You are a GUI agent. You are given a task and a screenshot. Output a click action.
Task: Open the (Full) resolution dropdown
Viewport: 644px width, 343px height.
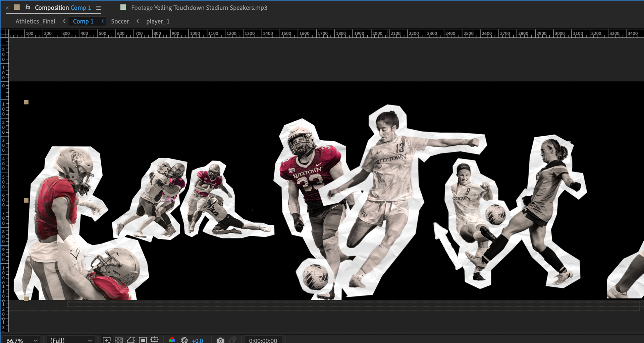(x=71, y=340)
